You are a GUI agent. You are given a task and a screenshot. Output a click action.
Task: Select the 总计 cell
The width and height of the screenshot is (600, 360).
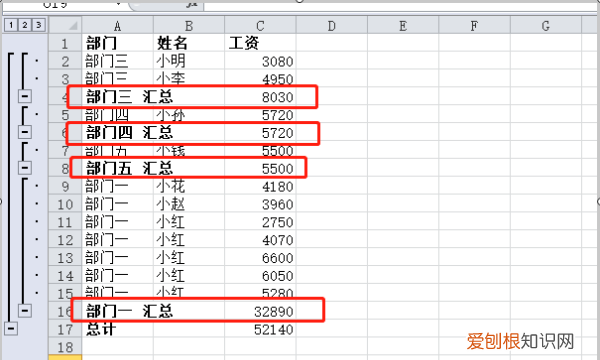(x=117, y=329)
